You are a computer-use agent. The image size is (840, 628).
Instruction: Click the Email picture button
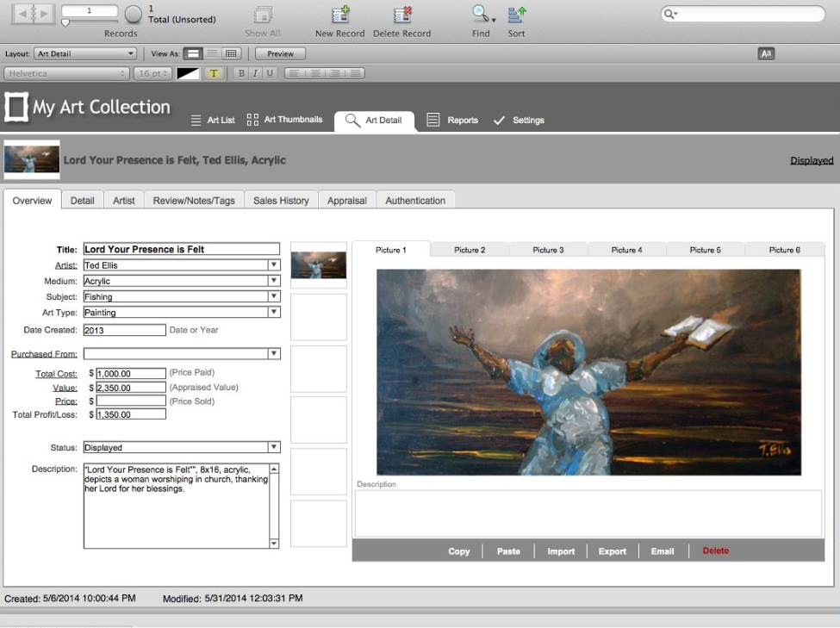(663, 550)
